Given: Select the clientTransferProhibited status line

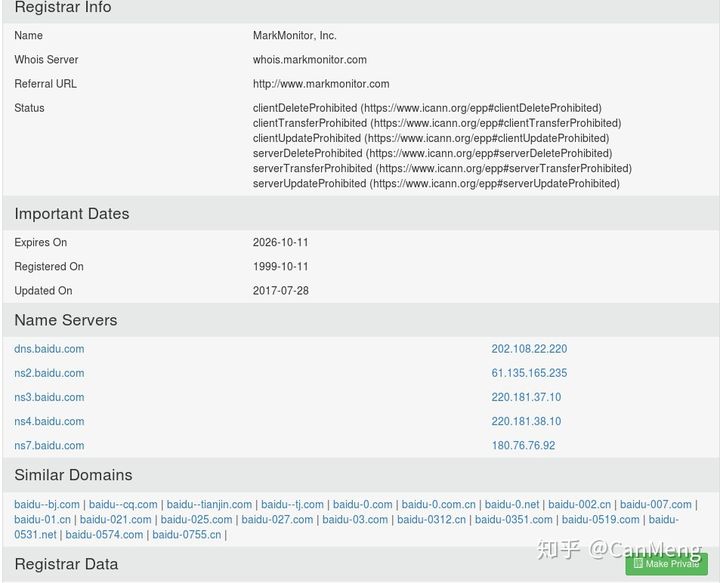Looking at the screenshot, I should coord(437,123).
